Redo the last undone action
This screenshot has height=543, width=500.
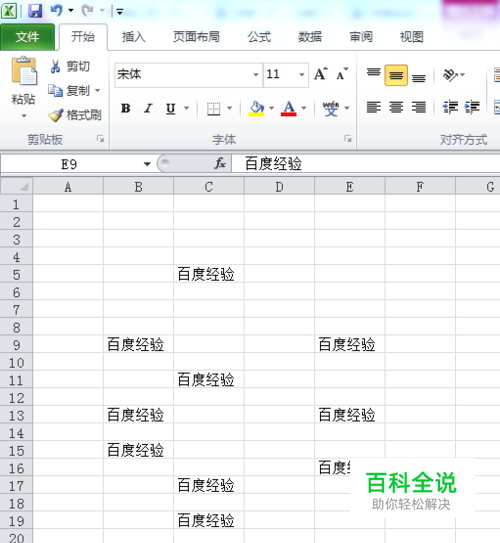[88, 11]
